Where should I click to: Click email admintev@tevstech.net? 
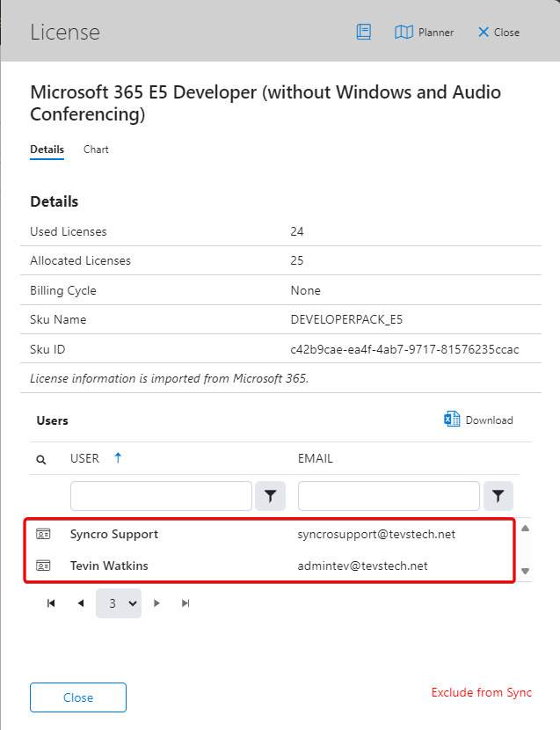tap(362, 566)
